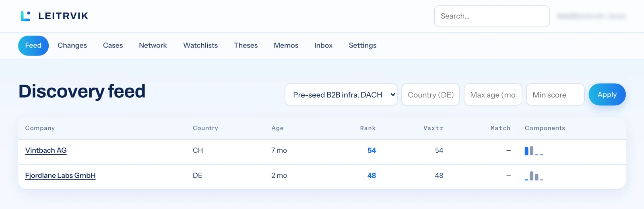Click the CH country cell
This screenshot has width=644, height=209.
click(198, 150)
